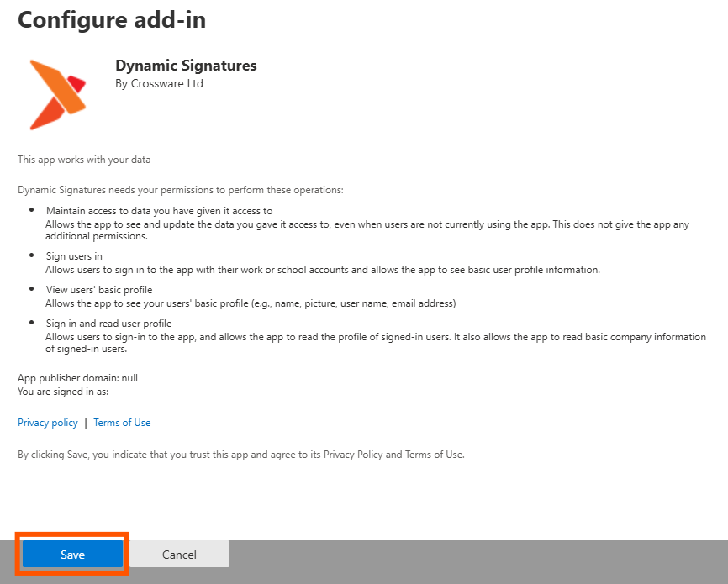Click the 'This app works with your data' notice
728x584 pixels.
tap(84, 159)
